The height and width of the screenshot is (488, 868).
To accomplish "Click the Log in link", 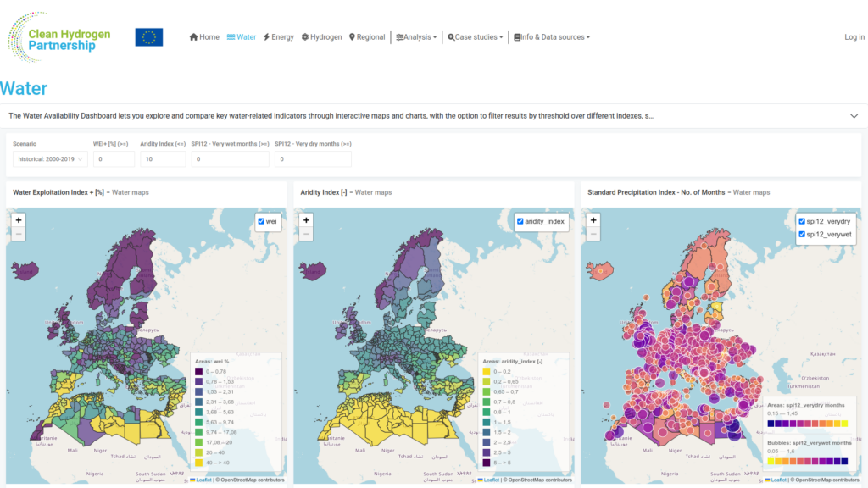I will 854,37.
